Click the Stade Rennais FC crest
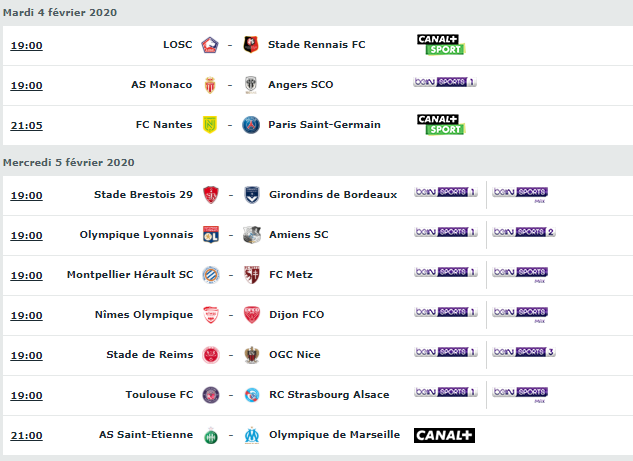The width and height of the screenshot is (633, 461). tap(251, 44)
